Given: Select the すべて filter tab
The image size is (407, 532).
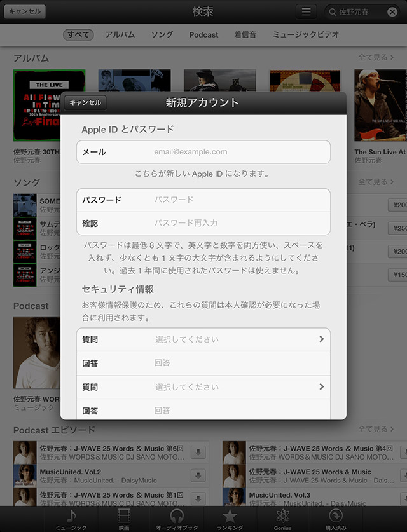Looking at the screenshot, I should coord(78,34).
